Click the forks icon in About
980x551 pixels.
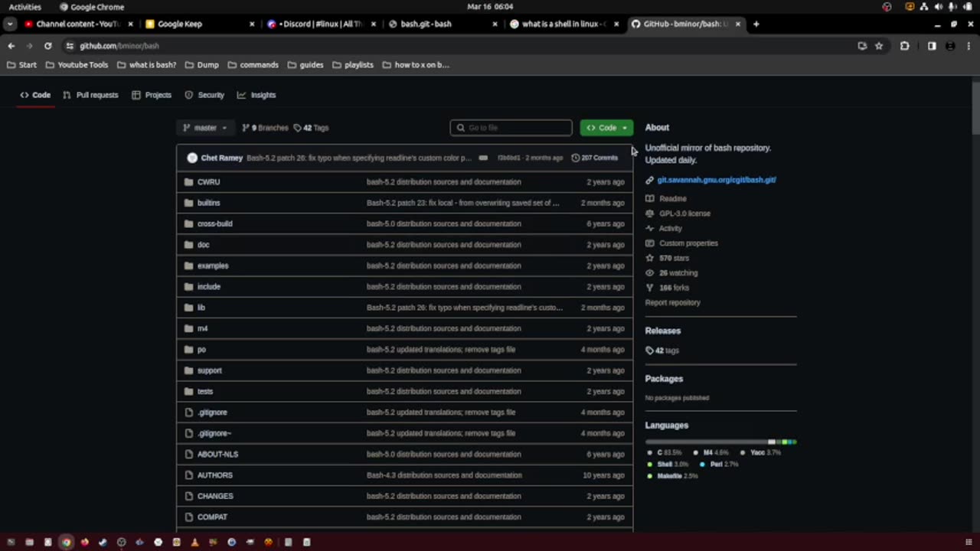[650, 288]
